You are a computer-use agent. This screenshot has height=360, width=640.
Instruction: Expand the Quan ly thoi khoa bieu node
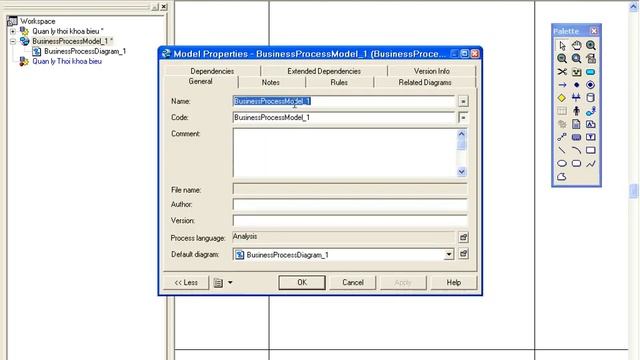[x=13, y=31]
